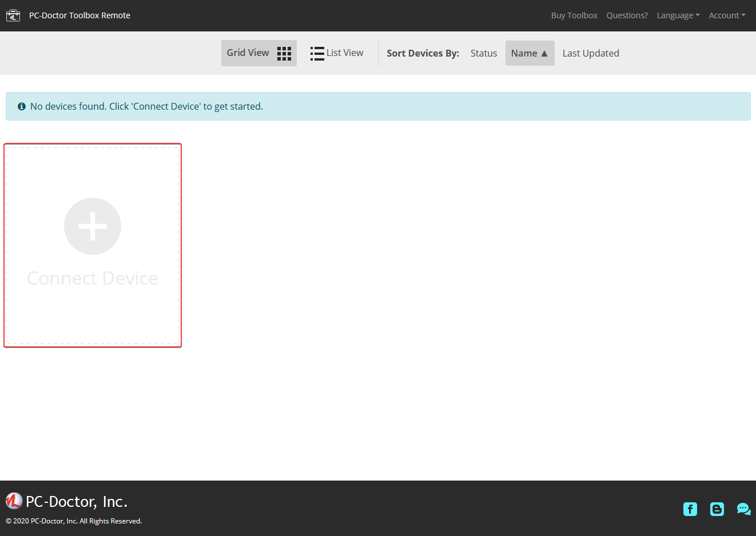Click the plus icon to connect device

93,226
